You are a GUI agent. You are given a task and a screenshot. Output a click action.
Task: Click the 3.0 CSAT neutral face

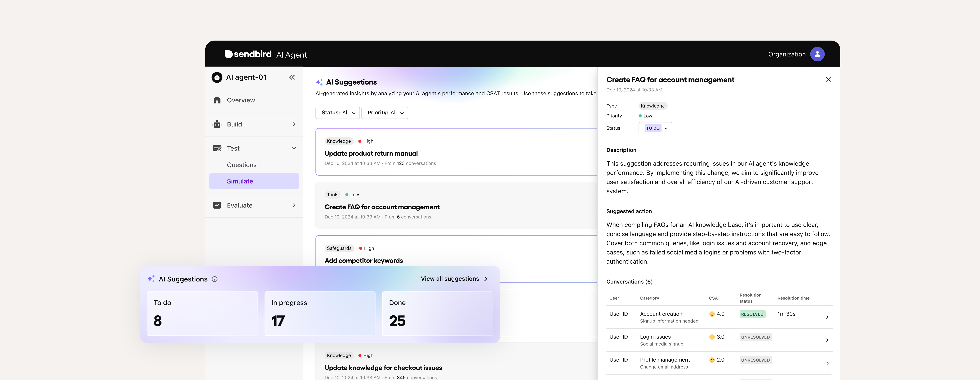[x=712, y=337]
